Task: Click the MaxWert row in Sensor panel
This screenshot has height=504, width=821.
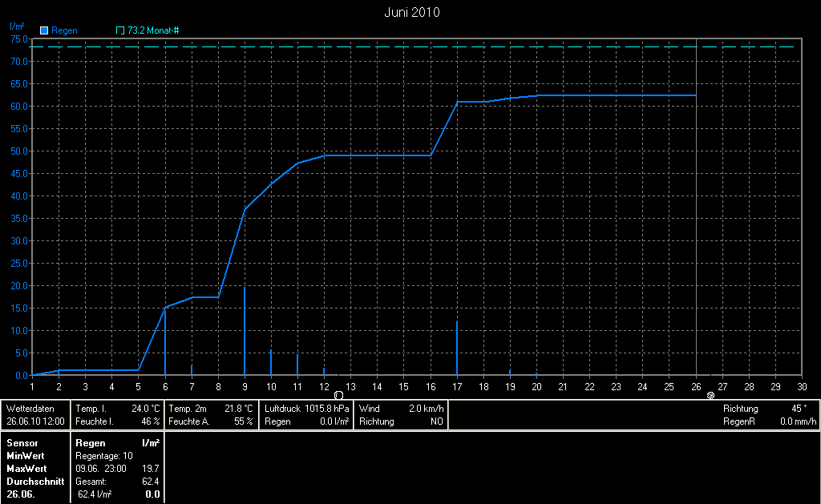Action: click(26, 468)
